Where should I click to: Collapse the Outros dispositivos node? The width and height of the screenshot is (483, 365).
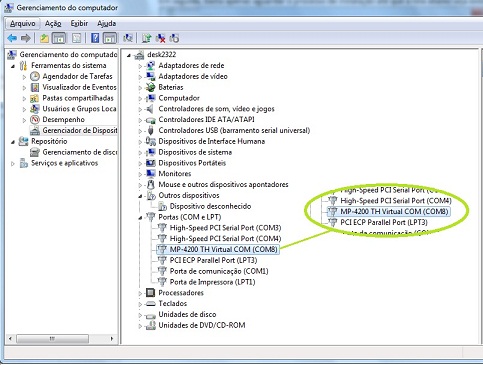click(140, 196)
